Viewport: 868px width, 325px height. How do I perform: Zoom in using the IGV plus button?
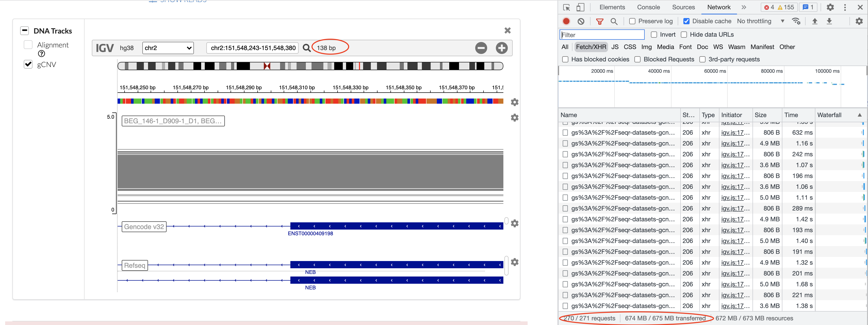click(x=501, y=48)
